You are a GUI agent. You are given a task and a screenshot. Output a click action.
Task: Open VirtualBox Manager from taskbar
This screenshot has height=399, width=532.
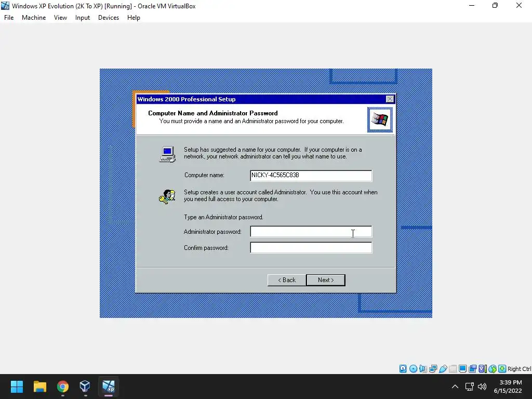85,387
